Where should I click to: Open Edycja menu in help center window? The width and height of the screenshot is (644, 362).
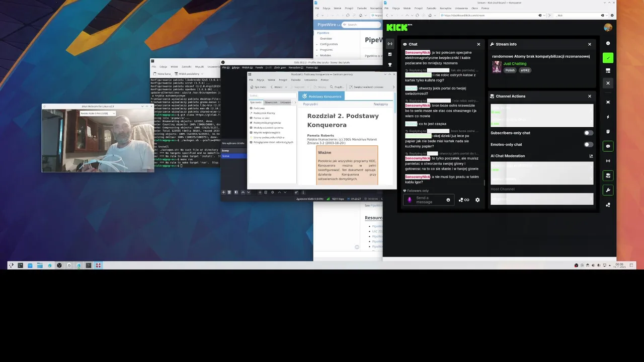[260, 79]
